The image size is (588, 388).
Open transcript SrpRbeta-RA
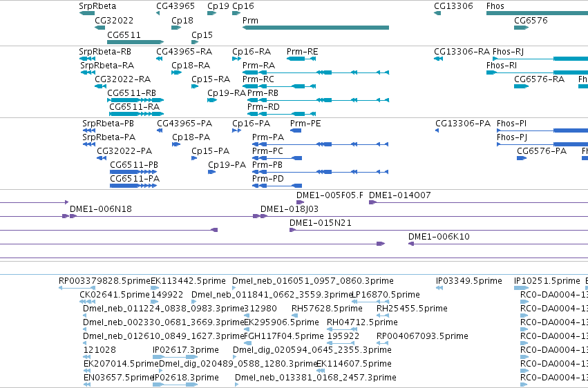(x=107, y=65)
